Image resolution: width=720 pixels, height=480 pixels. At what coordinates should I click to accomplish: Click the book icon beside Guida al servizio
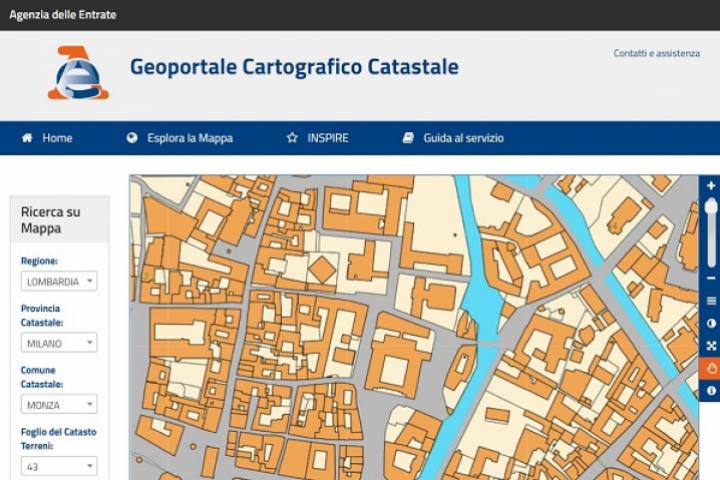click(408, 138)
